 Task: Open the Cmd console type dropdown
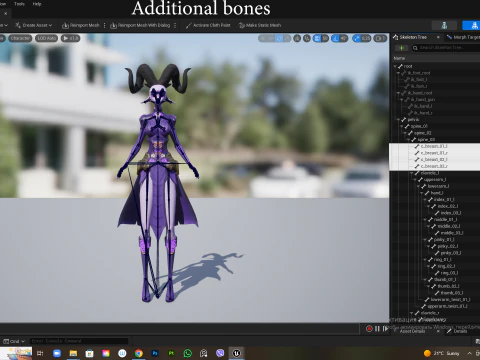click(14, 341)
